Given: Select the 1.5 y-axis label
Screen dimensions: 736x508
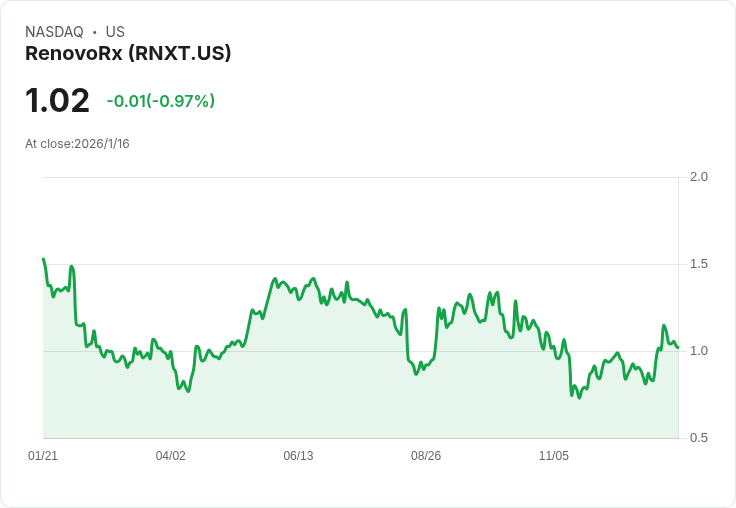Looking at the screenshot, I should 699,264.
